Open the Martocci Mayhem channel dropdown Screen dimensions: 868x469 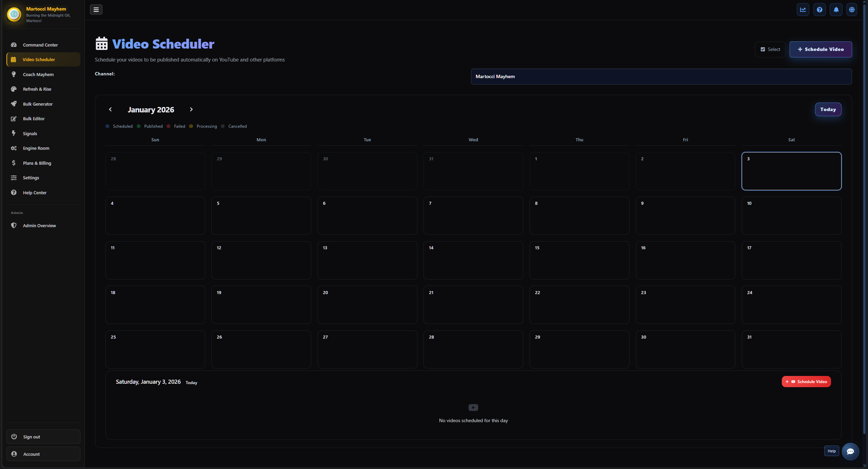(x=661, y=76)
